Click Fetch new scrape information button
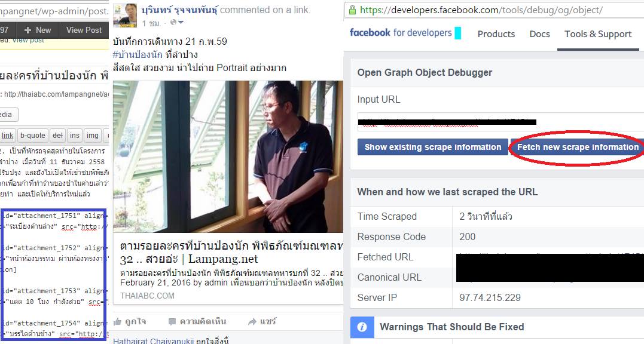Image resolution: width=644 pixels, height=344 pixels. pos(578,147)
